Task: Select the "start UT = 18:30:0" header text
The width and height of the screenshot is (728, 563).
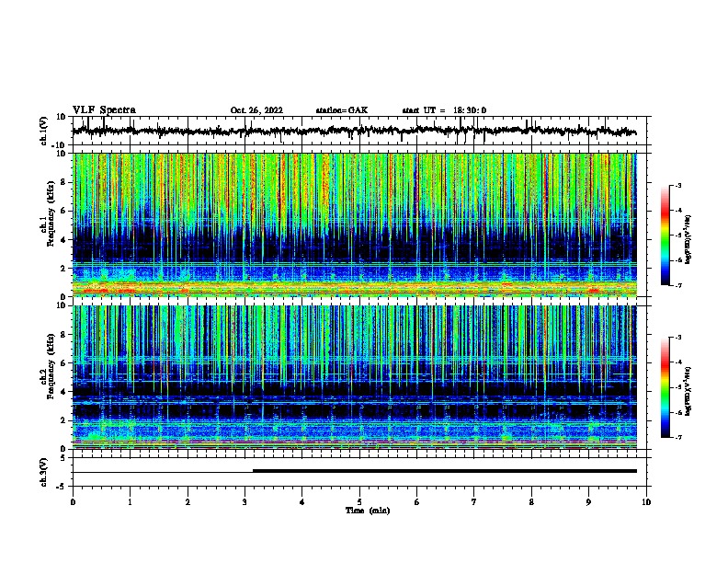Action: [x=444, y=110]
